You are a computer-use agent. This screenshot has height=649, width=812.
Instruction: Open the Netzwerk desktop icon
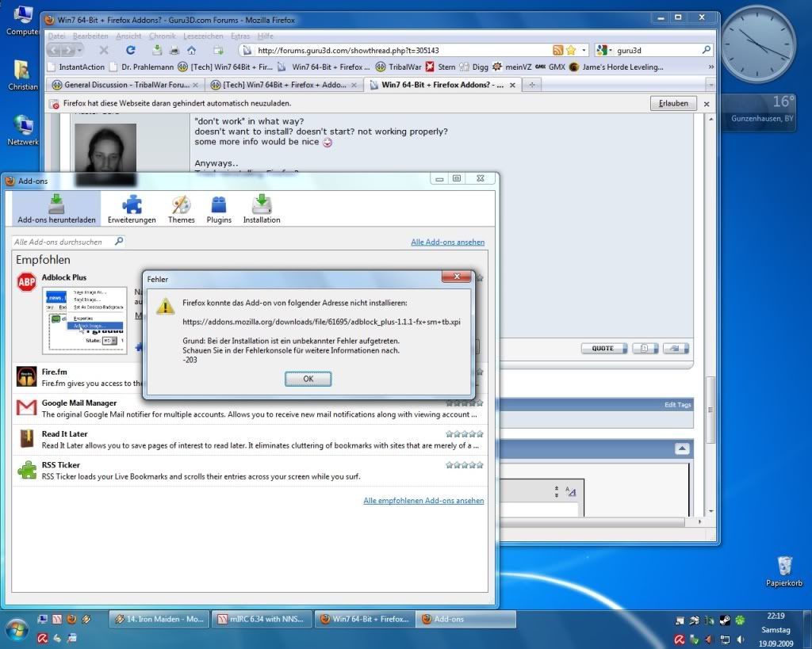click(23, 130)
